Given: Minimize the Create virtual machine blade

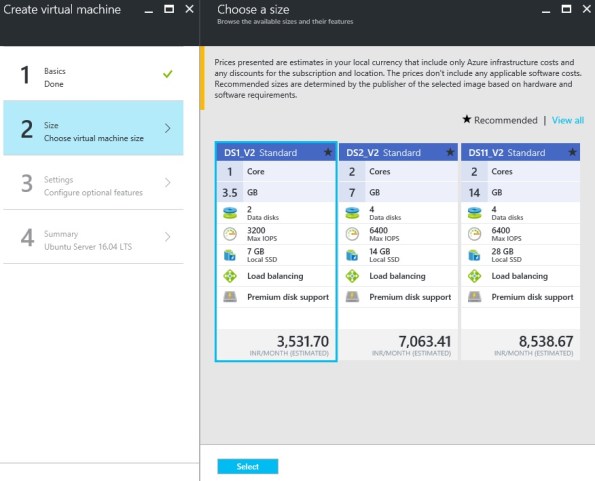Looking at the screenshot, I should 149,11.
